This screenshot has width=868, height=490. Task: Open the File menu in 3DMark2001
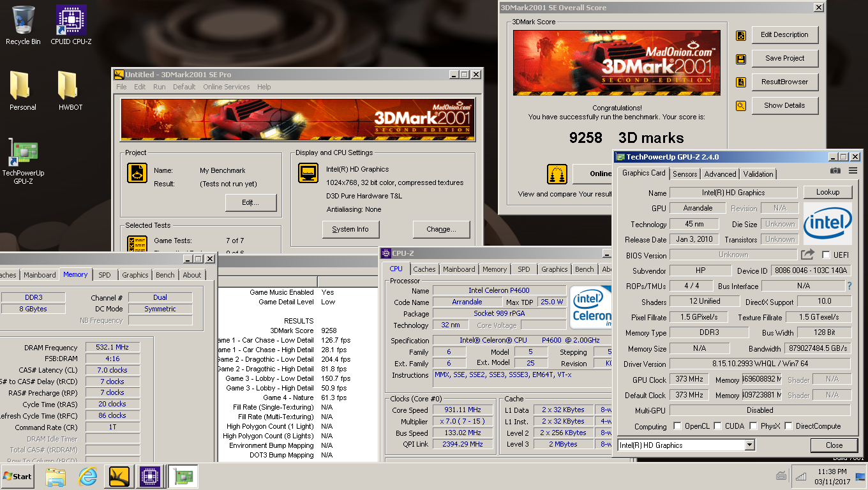click(x=121, y=87)
